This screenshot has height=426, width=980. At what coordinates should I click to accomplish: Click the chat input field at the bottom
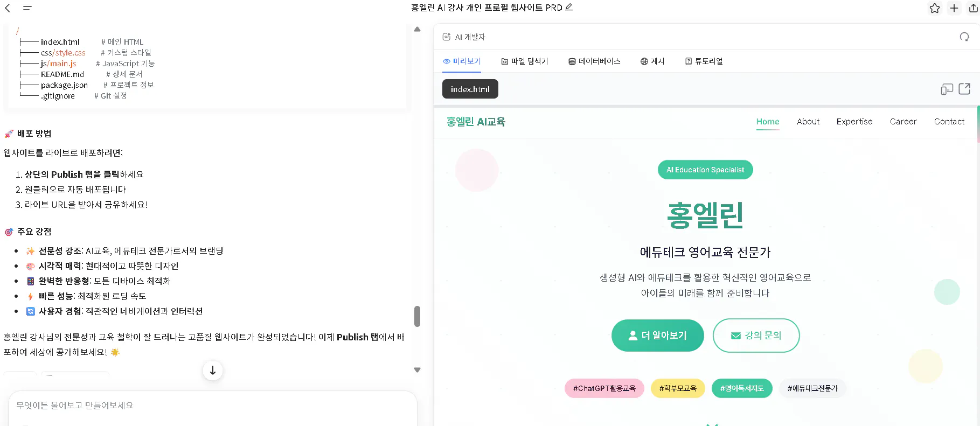pos(210,406)
